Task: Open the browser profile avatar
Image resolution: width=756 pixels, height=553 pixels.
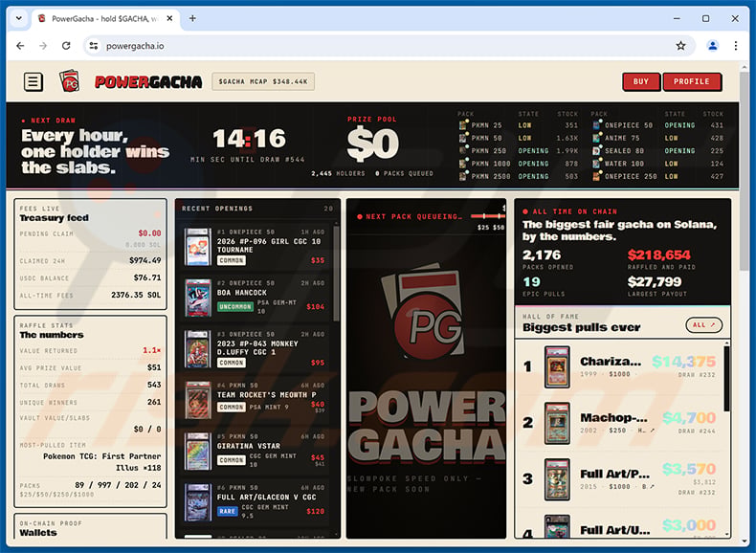Action: coord(712,46)
